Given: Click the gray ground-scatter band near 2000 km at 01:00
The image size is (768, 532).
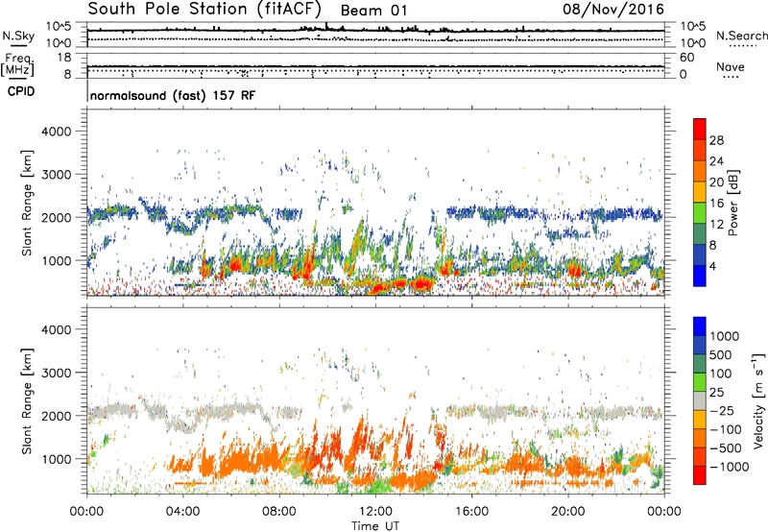Looking at the screenshot, I should 111,409.
